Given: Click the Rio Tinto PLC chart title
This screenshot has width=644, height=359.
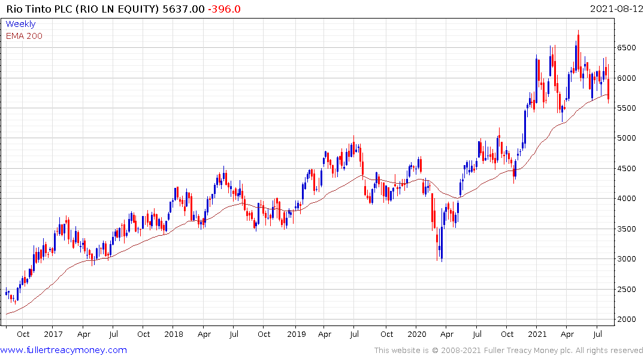Looking at the screenshot, I should 82,9.
